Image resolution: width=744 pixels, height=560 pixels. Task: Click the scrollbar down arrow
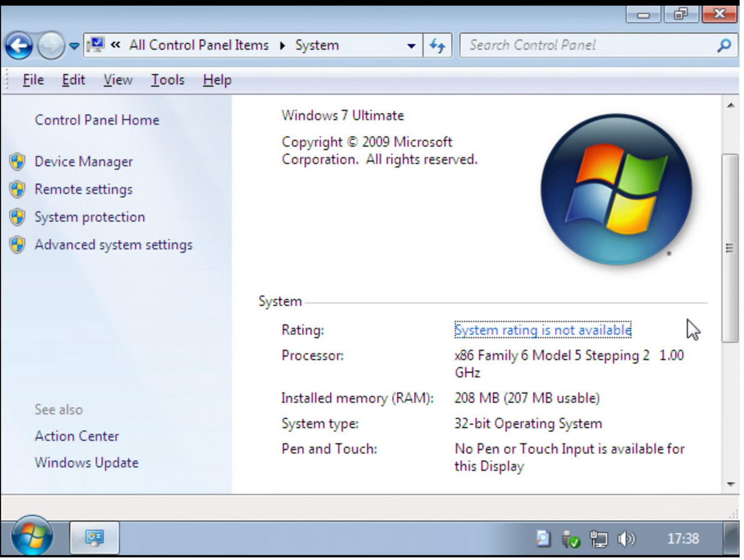[731, 484]
